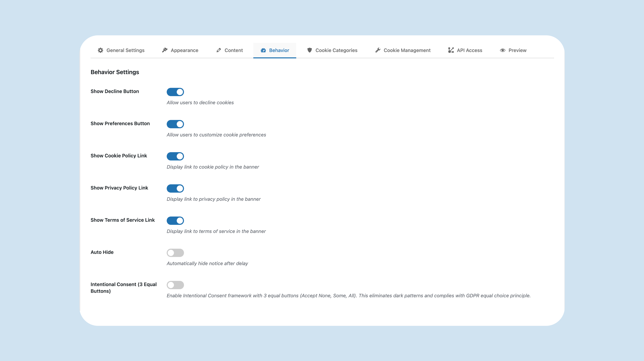Turn off Show Preferences Button
Screen dimensions: 644x361
(175, 124)
